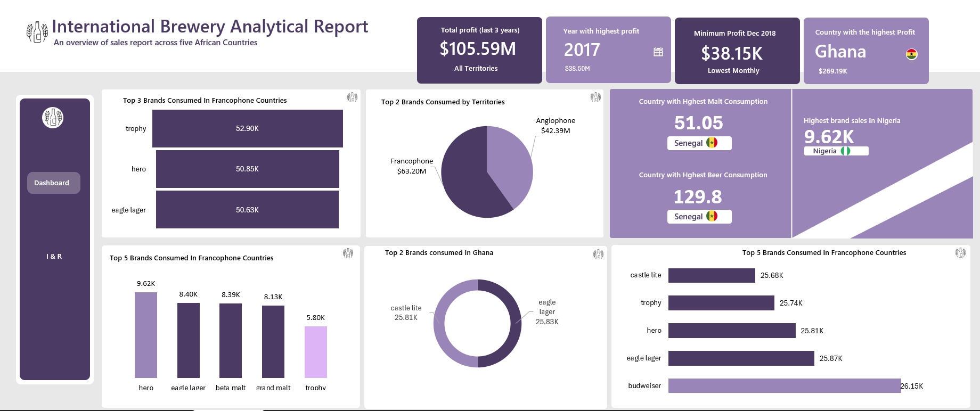This screenshot has height=411, width=980.
Task: Click the International Brewery Analytical Report title
Action: pyautogui.click(x=210, y=27)
